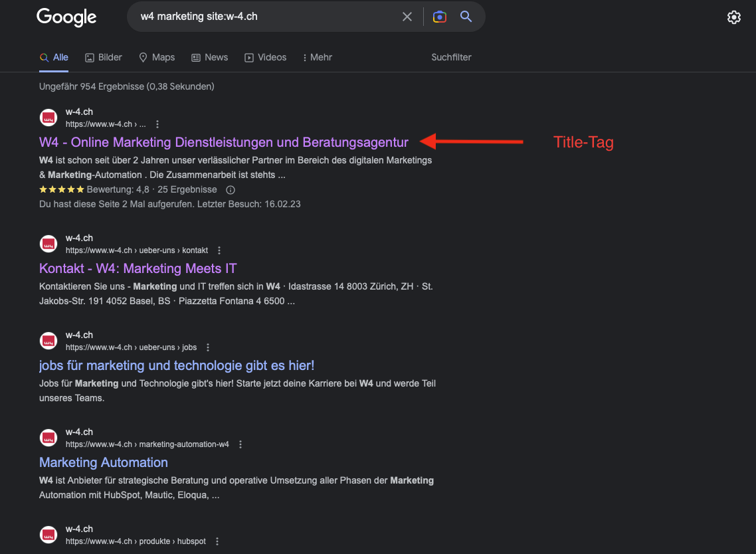756x554 pixels.
Task: Click the URL 'https://www.w-4.ch › produkte › hubspot'
Action: (x=136, y=541)
